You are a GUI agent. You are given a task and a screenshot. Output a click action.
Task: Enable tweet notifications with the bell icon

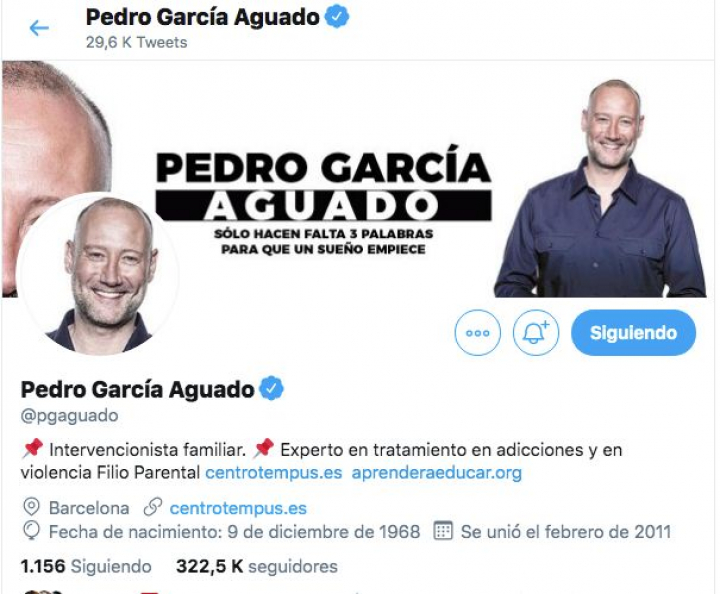[x=536, y=333]
